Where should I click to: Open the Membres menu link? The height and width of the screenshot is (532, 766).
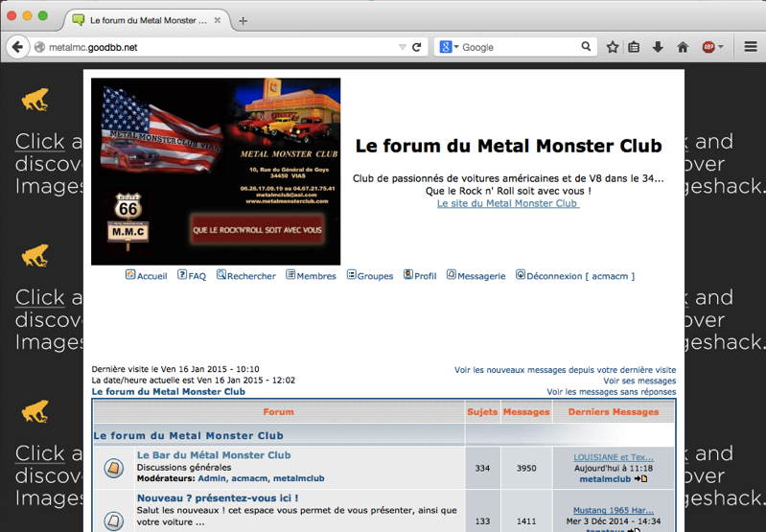pyautogui.click(x=316, y=276)
